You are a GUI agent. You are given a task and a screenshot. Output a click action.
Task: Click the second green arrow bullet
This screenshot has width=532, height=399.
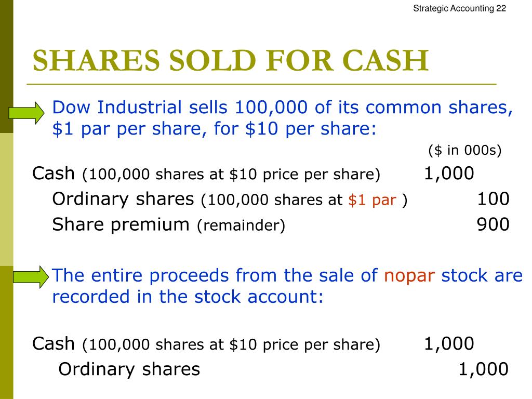click(x=31, y=277)
